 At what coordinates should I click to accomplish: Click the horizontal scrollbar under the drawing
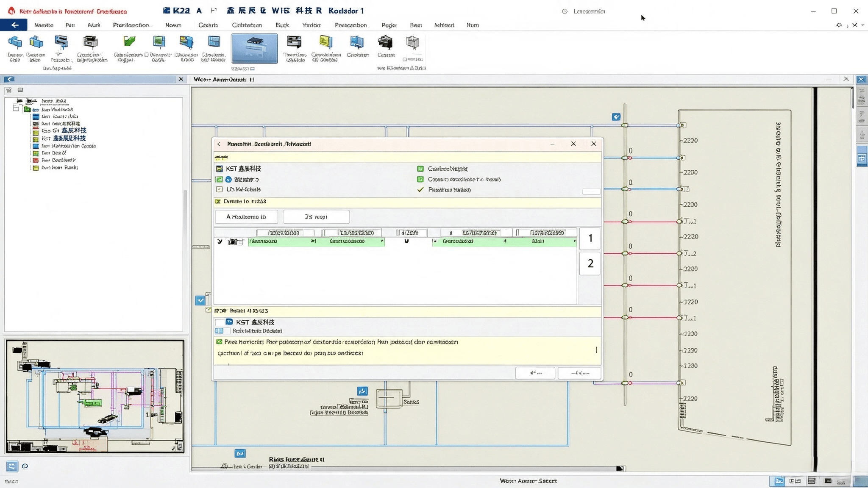(407, 468)
